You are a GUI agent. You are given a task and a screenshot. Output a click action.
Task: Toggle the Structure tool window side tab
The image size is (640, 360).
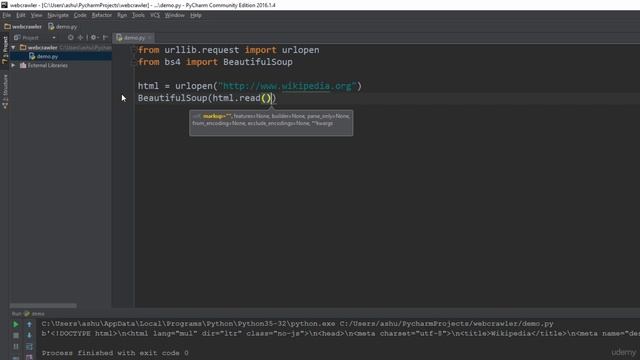[5, 91]
